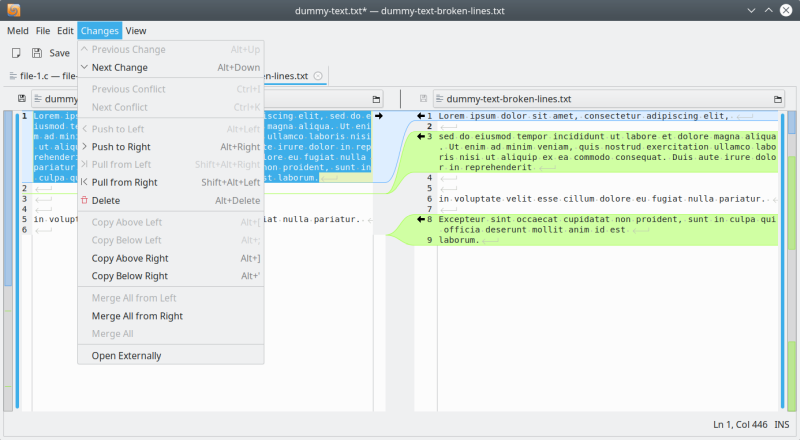
Task: Close the dummy-text-broken-lines.txt tab
Action: pos(318,75)
